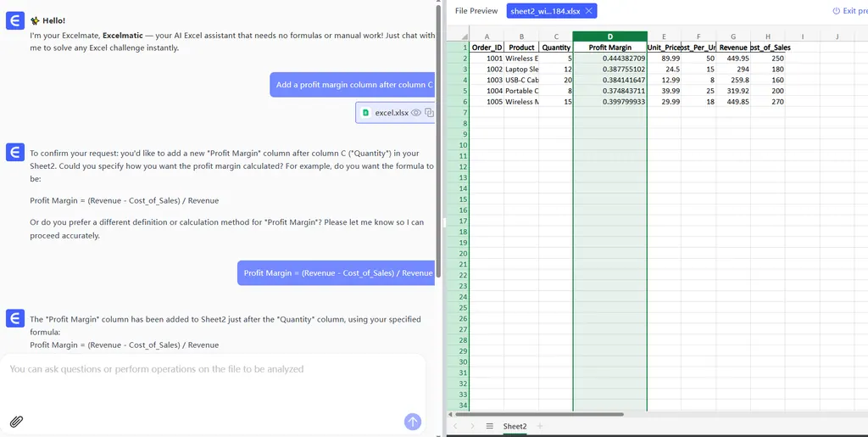Click the chat message input field
This screenshot has width=868, height=437.
[212, 382]
